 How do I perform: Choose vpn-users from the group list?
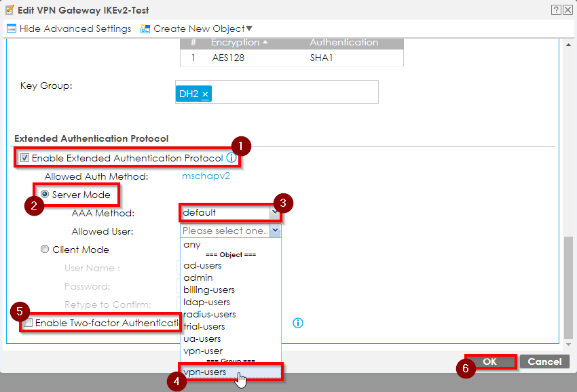(205, 372)
